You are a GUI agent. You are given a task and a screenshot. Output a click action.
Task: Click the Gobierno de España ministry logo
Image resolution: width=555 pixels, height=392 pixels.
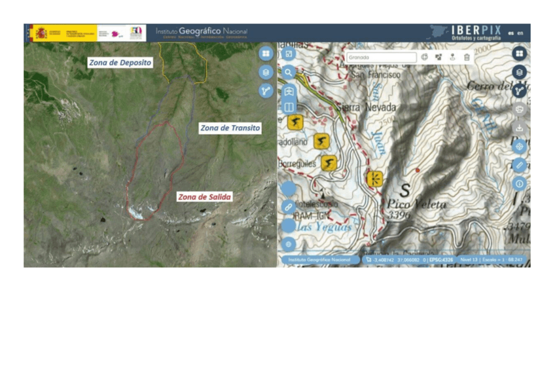coord(64,33)
